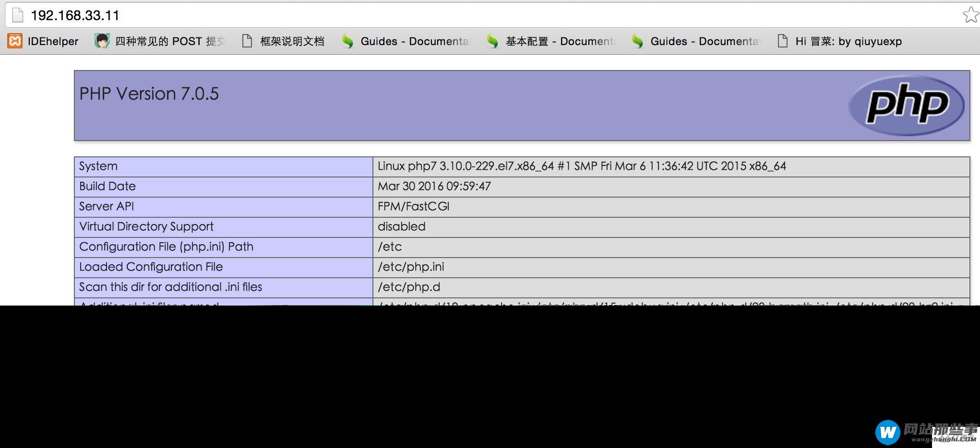Click the document icon beside 框架说明文档
980x448 pixels.
(x=247, y=41)
